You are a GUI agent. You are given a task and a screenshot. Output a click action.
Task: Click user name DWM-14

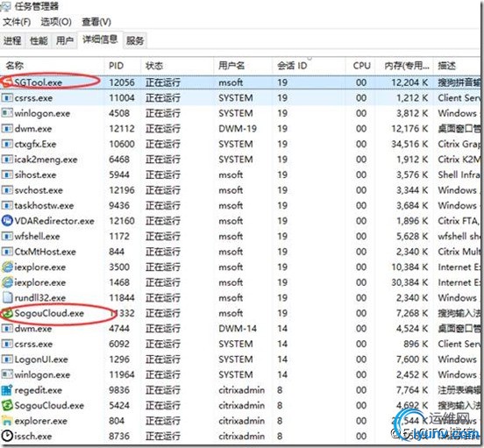(x=238, y=328)
